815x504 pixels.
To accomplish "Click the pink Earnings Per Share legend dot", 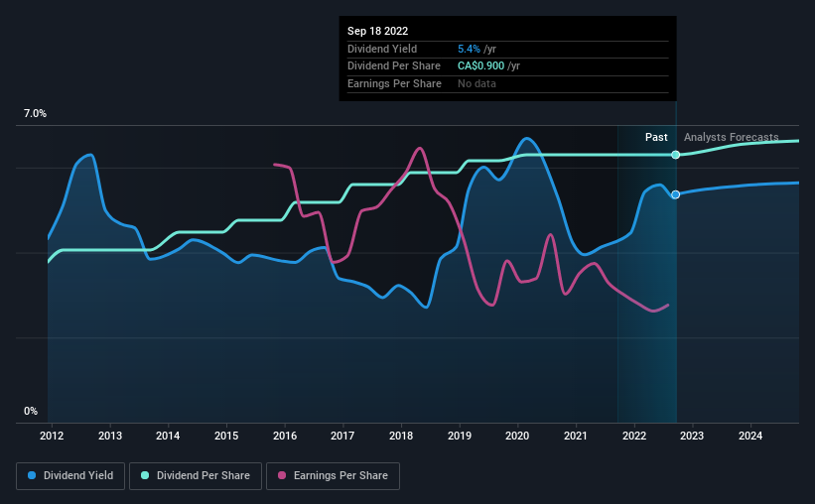I will click(x=282, y=475).
